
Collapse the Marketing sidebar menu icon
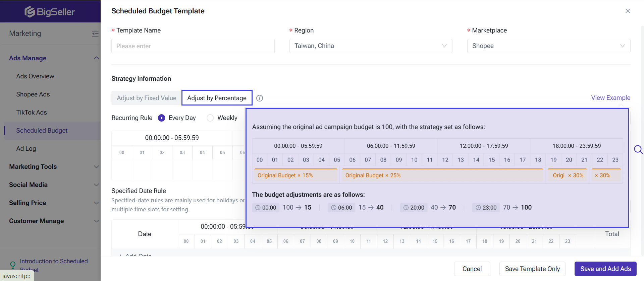[x=95, y=33]
